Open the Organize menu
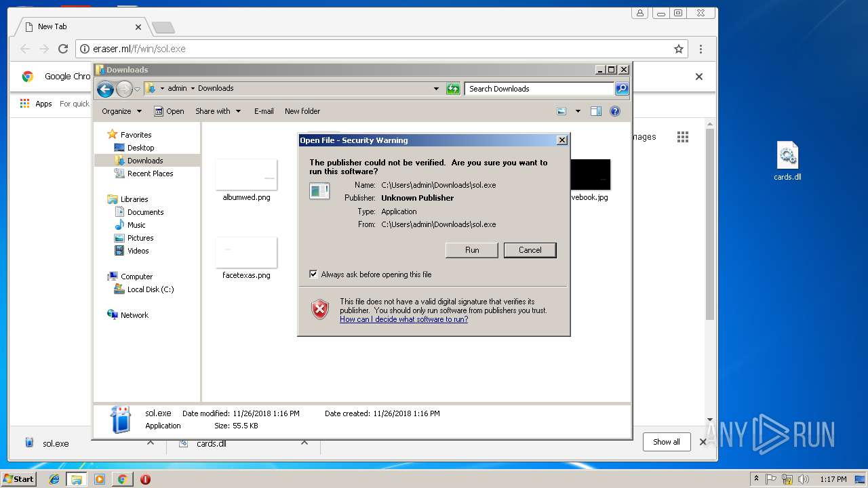This screenshot has width=868, height=488. point(122,111)
